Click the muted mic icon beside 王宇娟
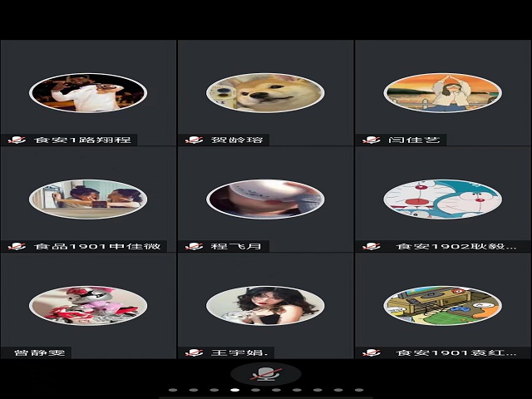Image resolution: width=532 pixels, height=399 pixels. tap(195, 352)
